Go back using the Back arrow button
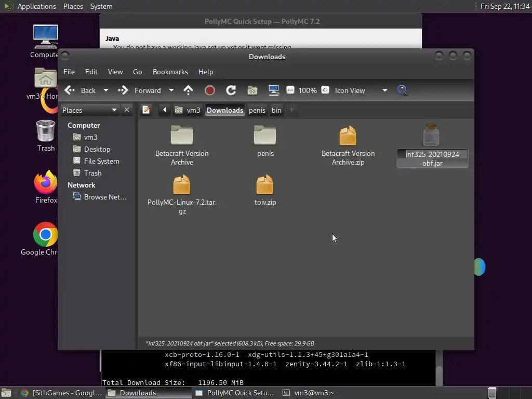Viewport: 532px width, 399px height. pyautogui.click(x=79, y=90)
